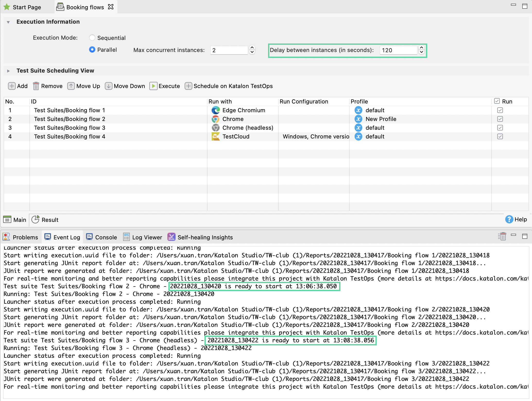
Task: Decrease the delay between instances value
Action: tap(422, 52)
